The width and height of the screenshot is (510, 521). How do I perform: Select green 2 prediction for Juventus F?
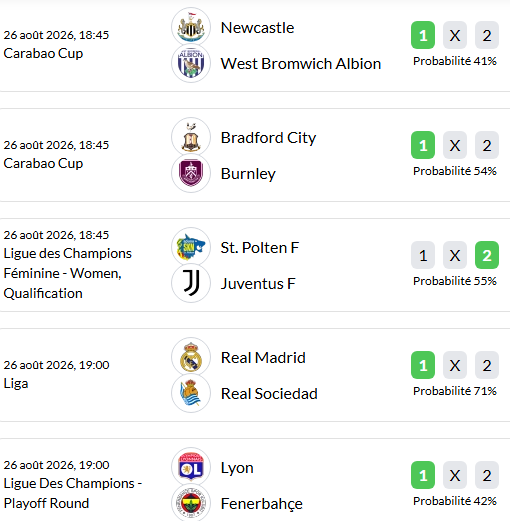pyautogui.click(x=487, y=255)
